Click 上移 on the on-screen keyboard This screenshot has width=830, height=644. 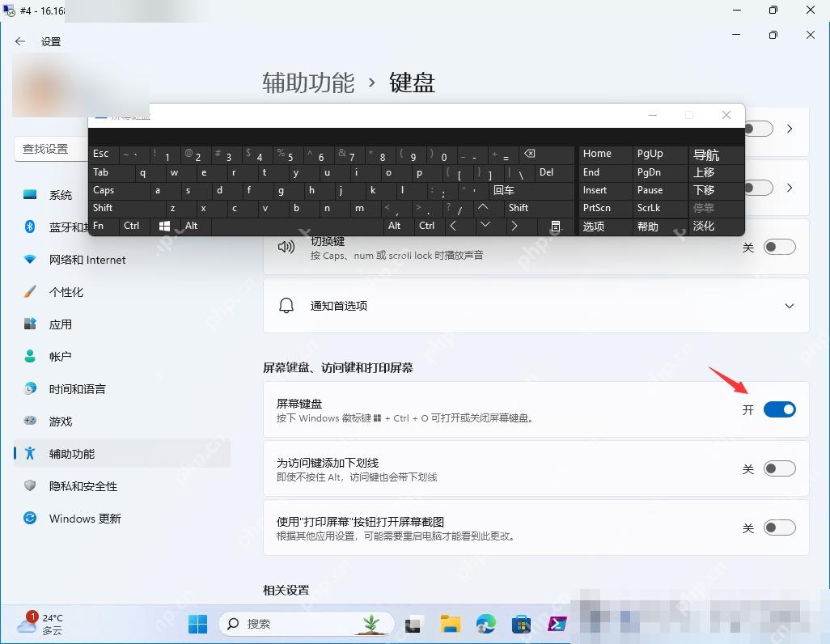point(716,172)
